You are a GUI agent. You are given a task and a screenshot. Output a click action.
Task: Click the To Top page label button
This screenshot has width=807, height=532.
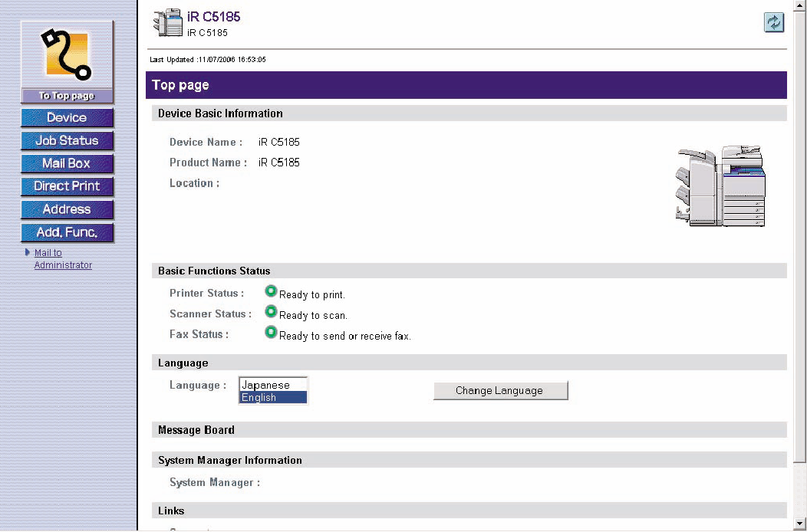[67, 96]
